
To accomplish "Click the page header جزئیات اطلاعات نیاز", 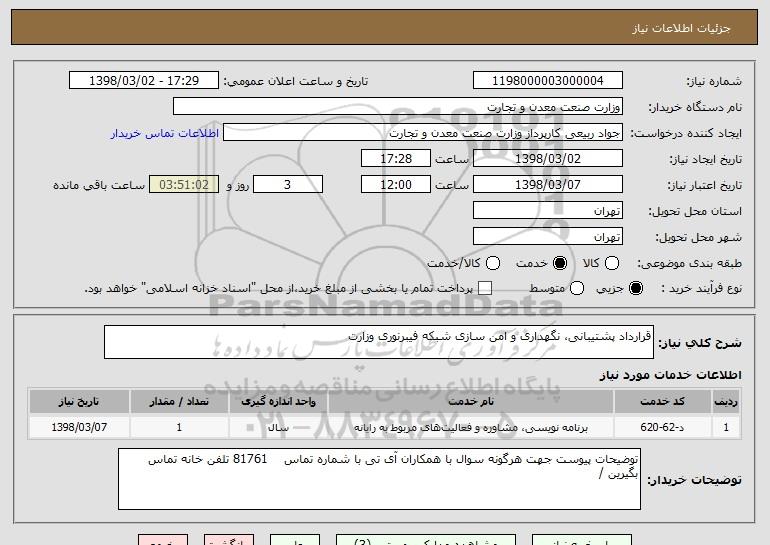I will 681,28.
